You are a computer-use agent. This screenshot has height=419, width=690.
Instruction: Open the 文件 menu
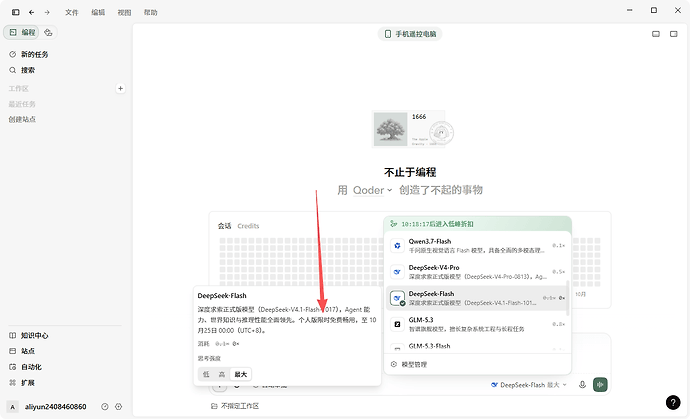click(72, 12)
